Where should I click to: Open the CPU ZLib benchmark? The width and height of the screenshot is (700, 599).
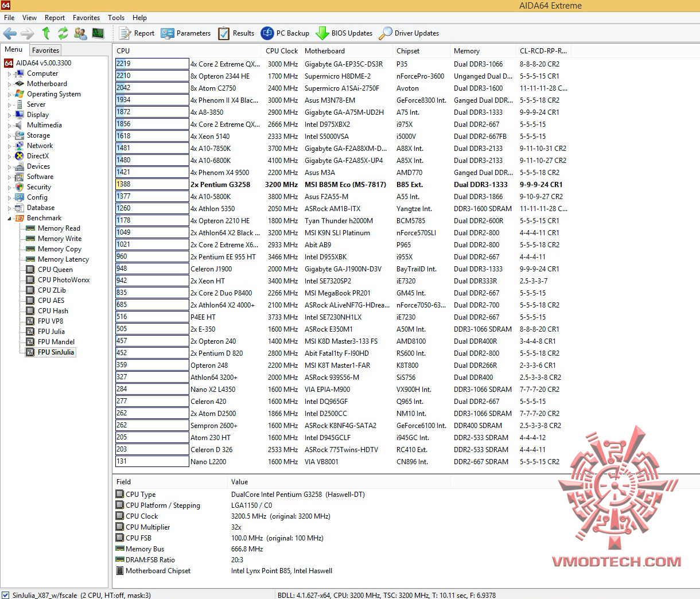click(46, 290)
